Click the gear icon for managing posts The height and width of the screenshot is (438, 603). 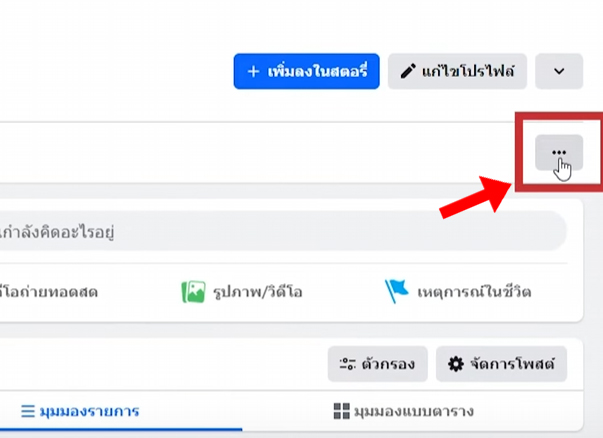[x=456, y=364]
